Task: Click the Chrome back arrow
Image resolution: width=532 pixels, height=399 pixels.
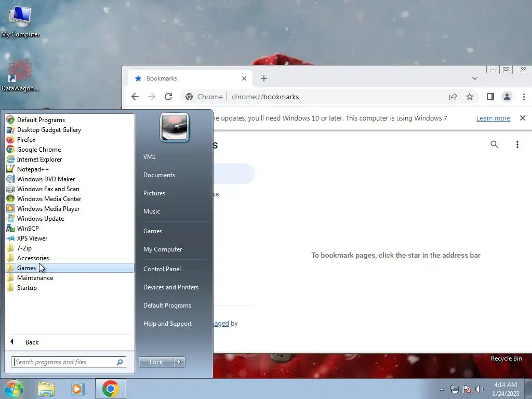Action: 135,97
